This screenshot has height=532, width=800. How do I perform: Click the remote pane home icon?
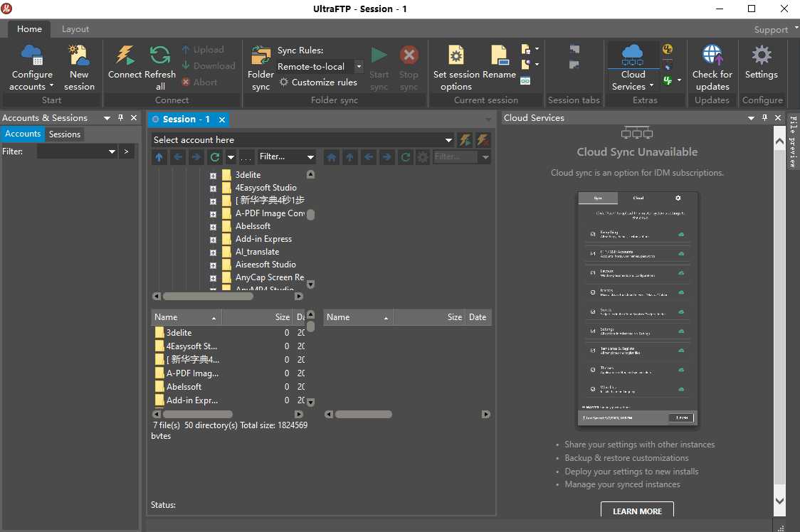click(x=332, y=157)
